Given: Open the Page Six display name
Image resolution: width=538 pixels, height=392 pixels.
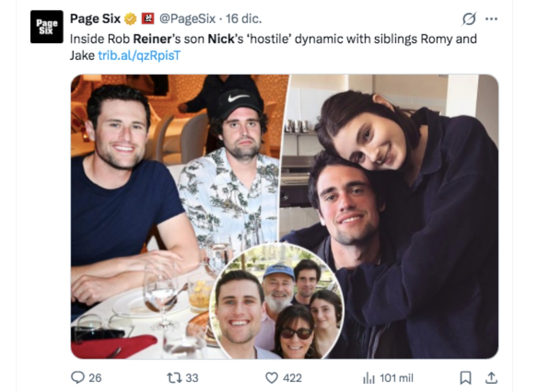Looking at the screenshot, I should [95, 19].
